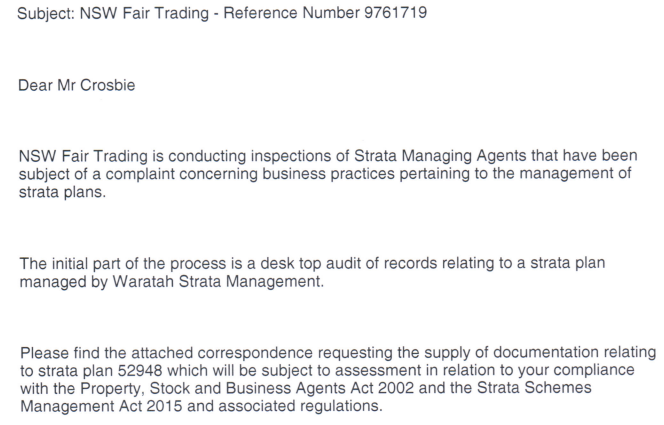This screenshot has width=664, height=425.
Task: Click "Management Act 2015" on the final line
Action: coord(101,406)
